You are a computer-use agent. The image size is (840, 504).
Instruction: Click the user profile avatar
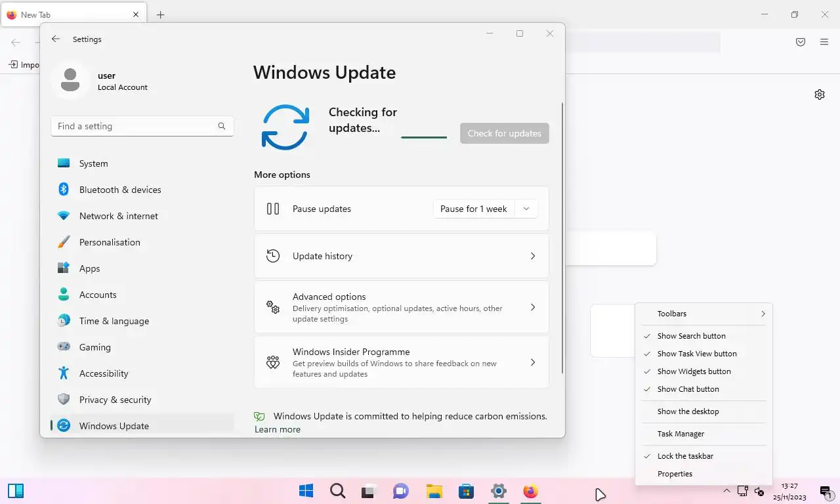coord(70,81)
